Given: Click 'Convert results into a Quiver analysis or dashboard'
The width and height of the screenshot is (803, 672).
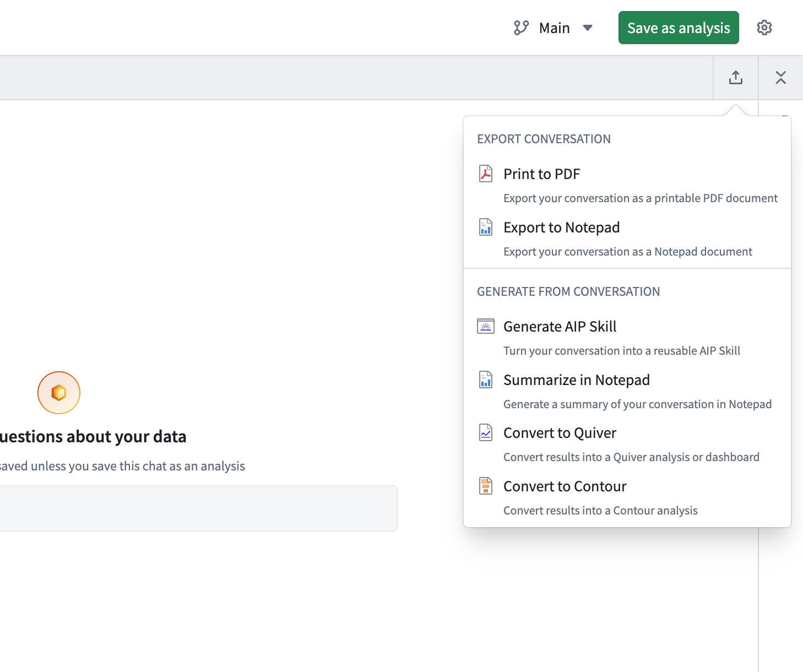Looking at the screenshot, I should tap(631, 457).
